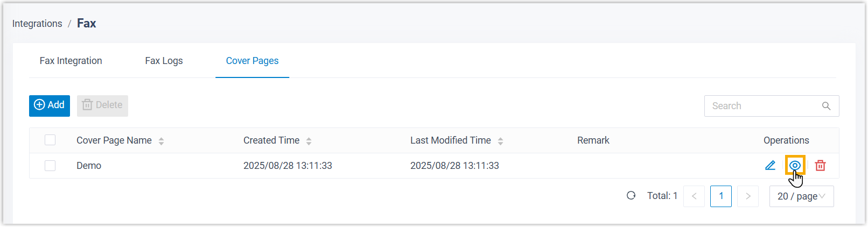Image resolution: width=868 pixels, height=227 pixels.
Task: Click the next page arrow
Action: click(748, 196)
